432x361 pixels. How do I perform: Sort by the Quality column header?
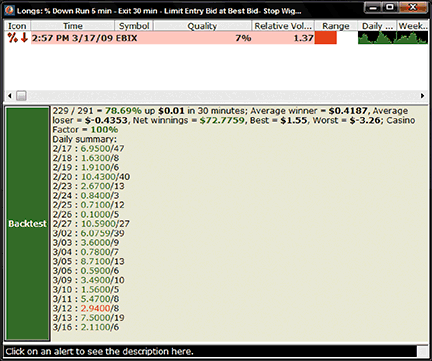click(202, 26)
